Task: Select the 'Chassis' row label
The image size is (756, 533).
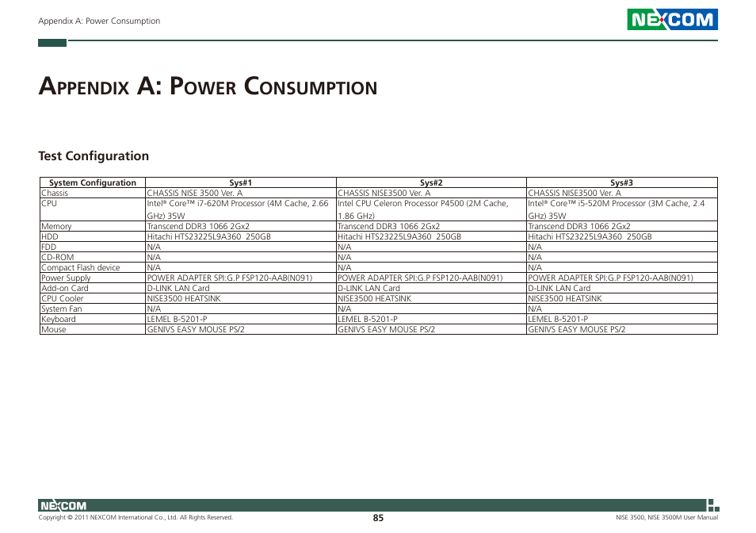Action: [55, 193]
